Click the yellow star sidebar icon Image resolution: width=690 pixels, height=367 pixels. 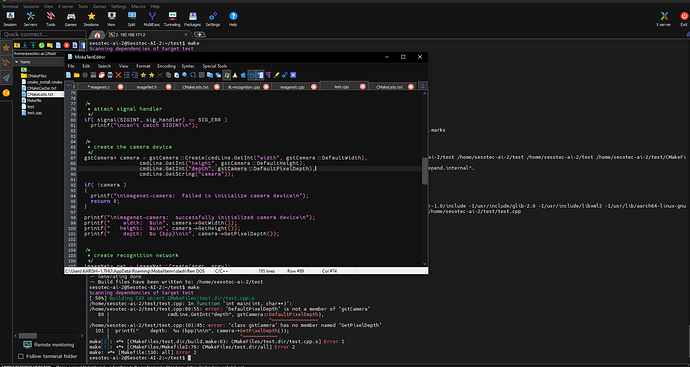coord(6,47)
